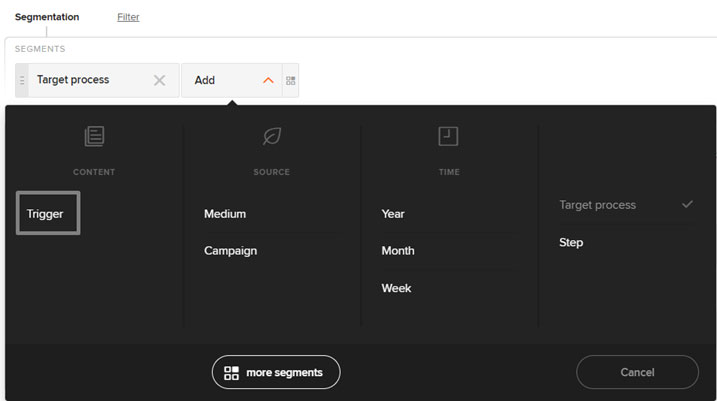The width and height of the screenshot is (717, 401).
Task: Click the Time category clock icon
Action: pos(448,136)
